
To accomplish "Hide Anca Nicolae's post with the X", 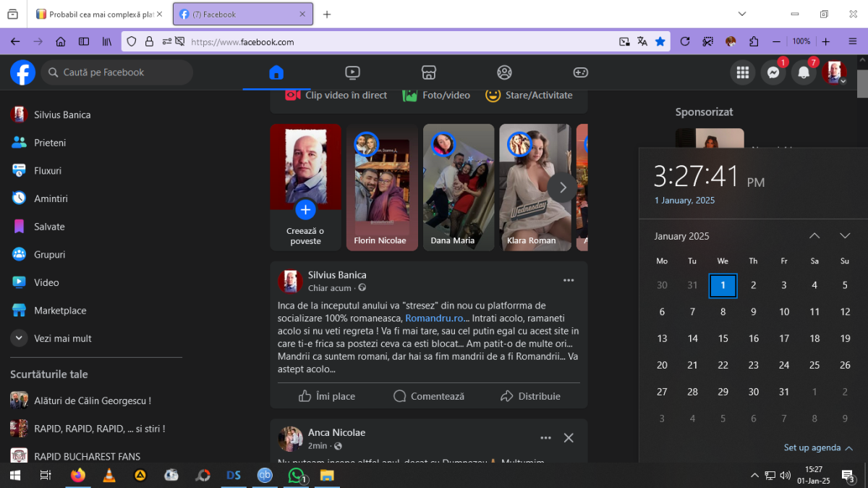I will [x=569, y=438].
